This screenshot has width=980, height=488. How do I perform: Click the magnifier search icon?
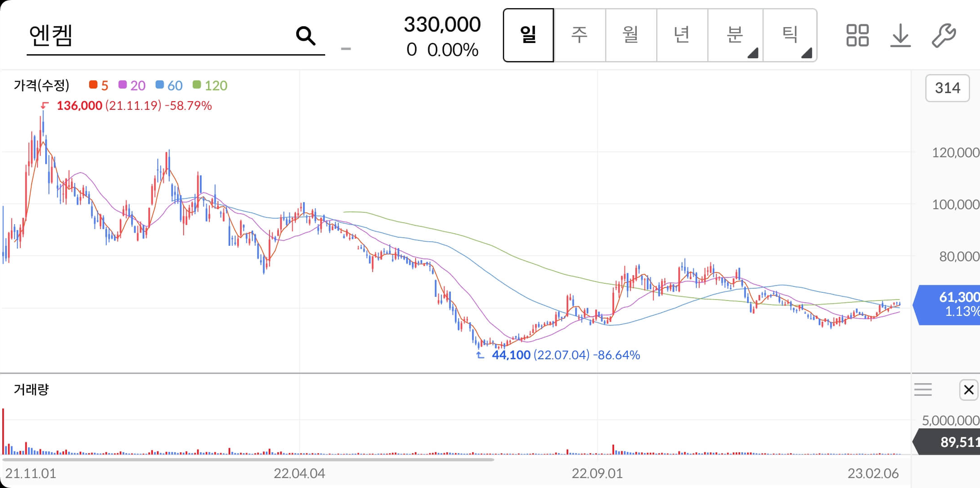coord(306,36)
